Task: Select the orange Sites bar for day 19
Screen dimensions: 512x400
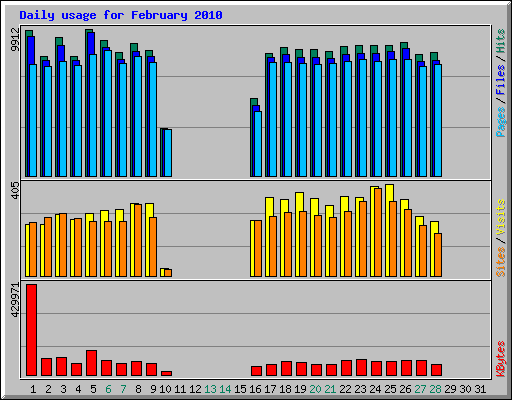Action: click(x=303, y=244)
